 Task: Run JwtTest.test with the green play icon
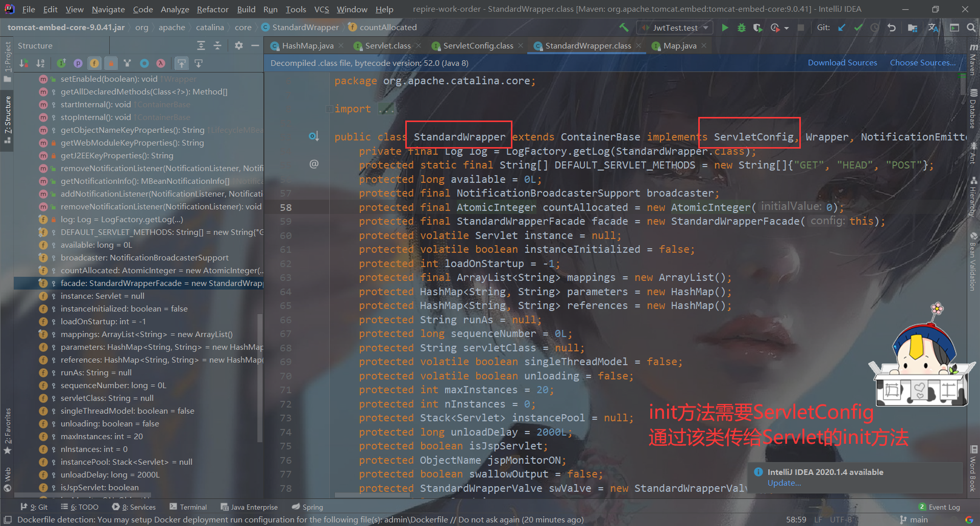pyautogui.click(x=725, y=28)
